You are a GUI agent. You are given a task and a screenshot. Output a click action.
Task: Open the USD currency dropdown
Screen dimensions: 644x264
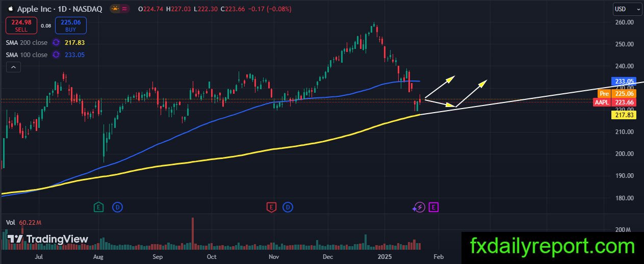pyautogui.click(x=627, y=9)
